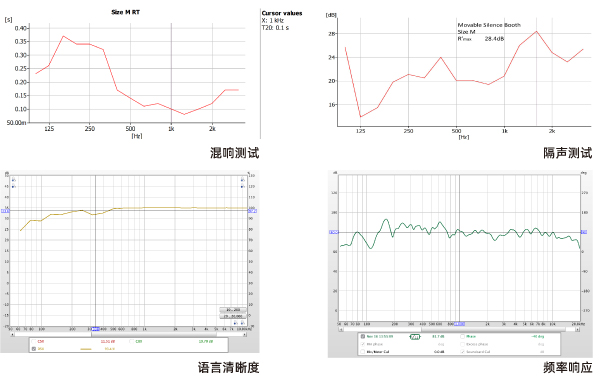Click right scroll arrow under frequency response graph

click(577, 329)
